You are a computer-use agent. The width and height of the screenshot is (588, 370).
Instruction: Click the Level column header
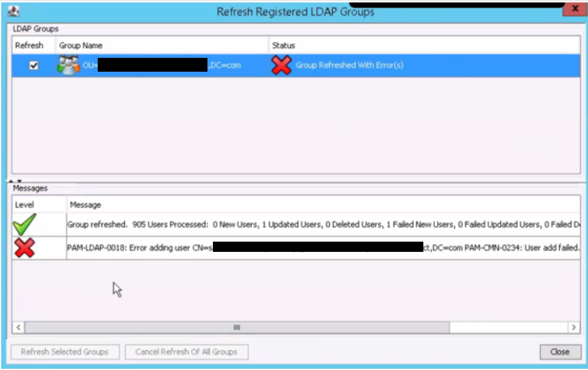39,205
